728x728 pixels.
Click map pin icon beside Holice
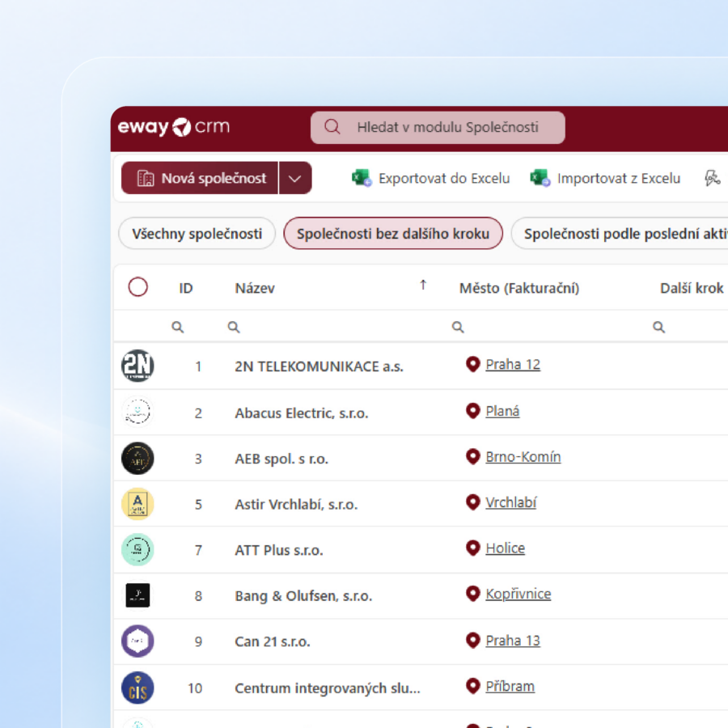[x=472, y=548]
